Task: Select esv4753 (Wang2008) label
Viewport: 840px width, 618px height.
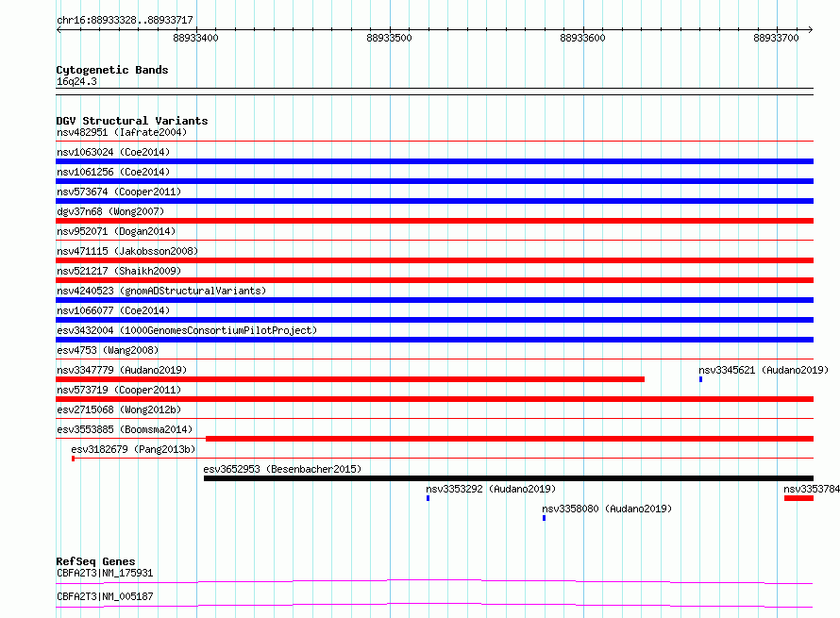Action: [x=108, y=350]
